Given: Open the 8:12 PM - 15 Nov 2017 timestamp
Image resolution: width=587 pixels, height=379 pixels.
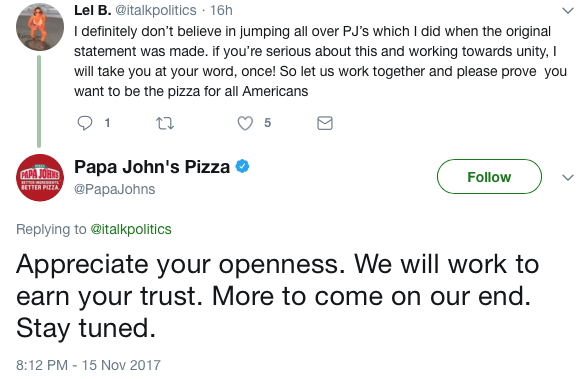Looking at the screenshot, I should point(88,365).
